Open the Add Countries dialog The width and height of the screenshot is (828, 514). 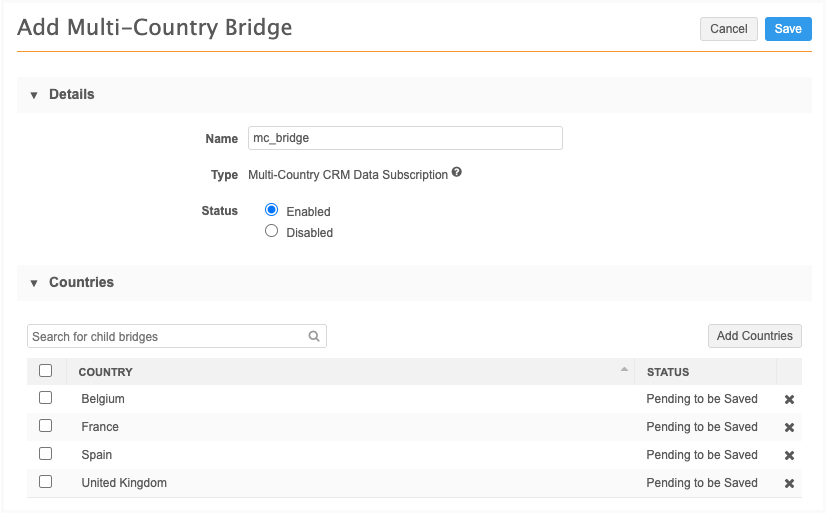click(x=754, y=336)
